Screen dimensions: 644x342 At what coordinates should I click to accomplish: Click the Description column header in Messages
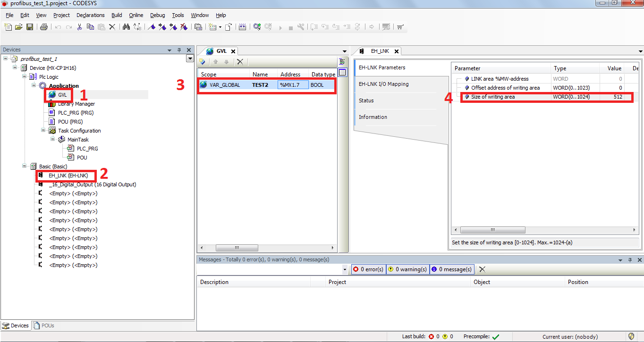[x=254, y=282]
